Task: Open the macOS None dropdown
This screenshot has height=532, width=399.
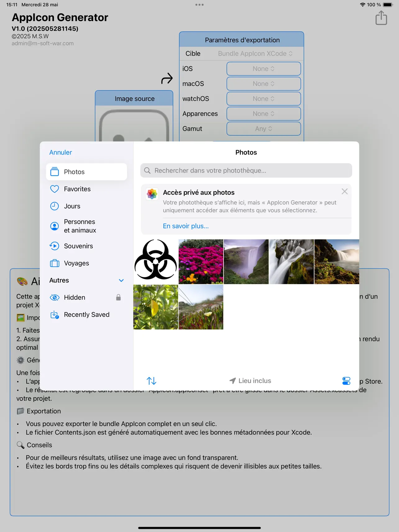Action: point(264,84)
